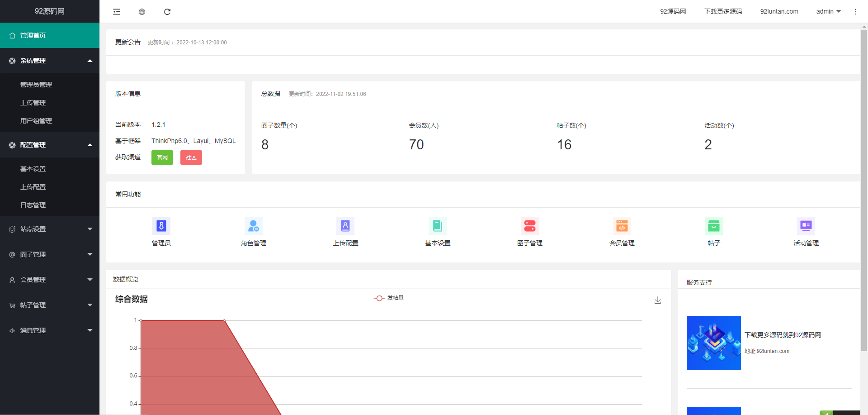Click the ThinkPhp6.0、Layui、MySQL framework text
The image size is (868, 415).
pos(193,141)
